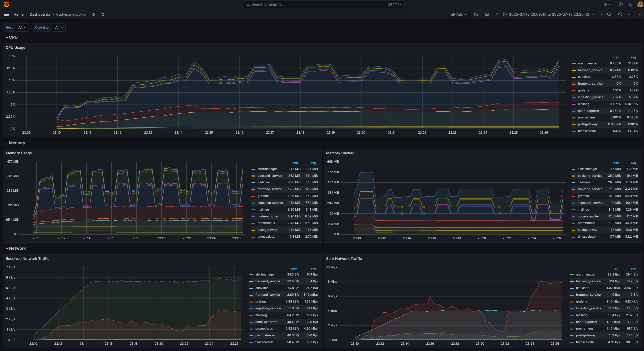Image resolution: width=644 pixels, height=351 pixels.
Task: Go to Home breadcrumb
Action: [x=18, y=14]
